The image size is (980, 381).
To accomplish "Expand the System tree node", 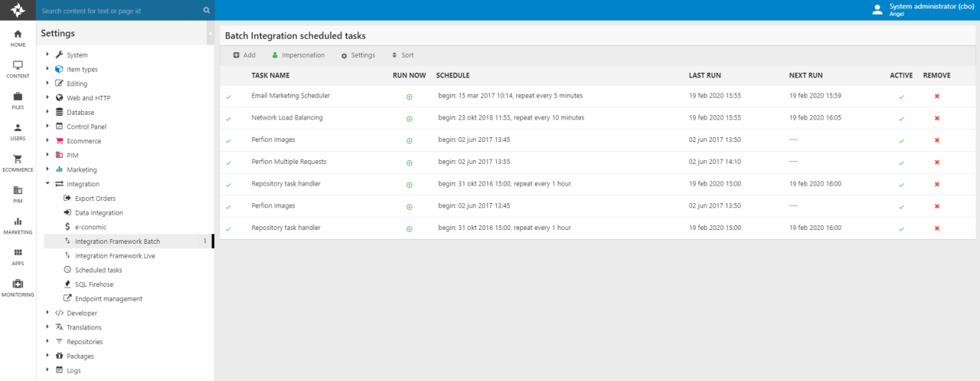I will point(47,55).
